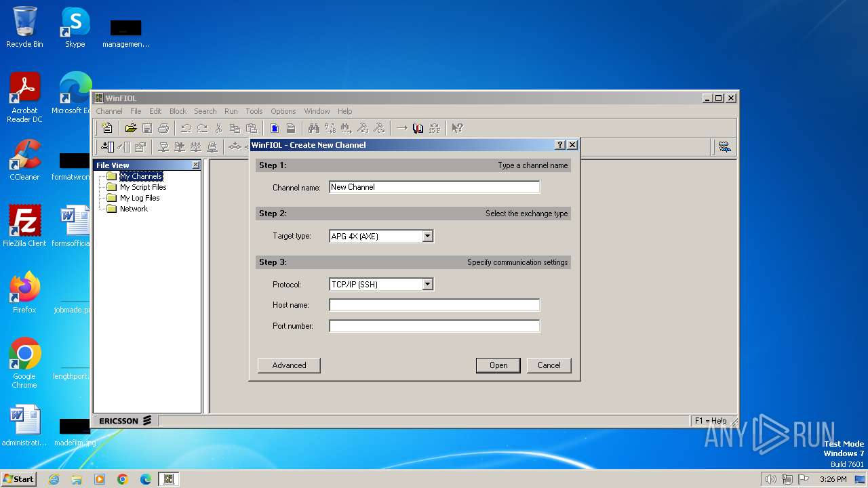
Task: Click the Copy toolbar icon
Action: pyautogui.click(x=235, y=128)
